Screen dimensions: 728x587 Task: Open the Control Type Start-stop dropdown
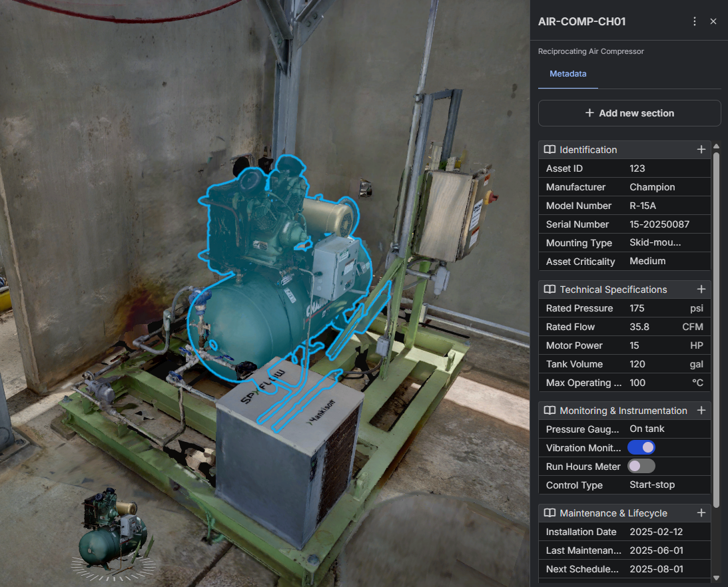(666, 485)
